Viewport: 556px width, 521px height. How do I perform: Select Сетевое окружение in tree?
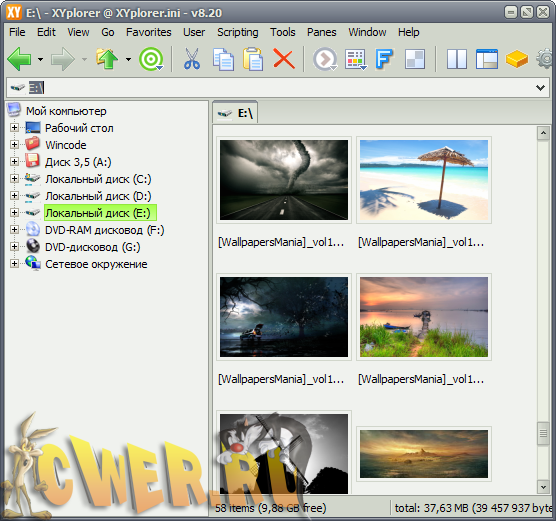coord(96,264)
